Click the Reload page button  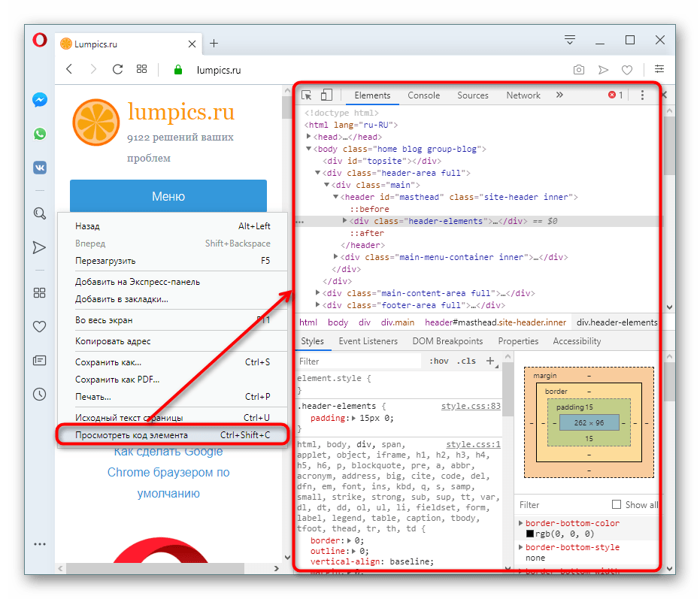(117, 70)
